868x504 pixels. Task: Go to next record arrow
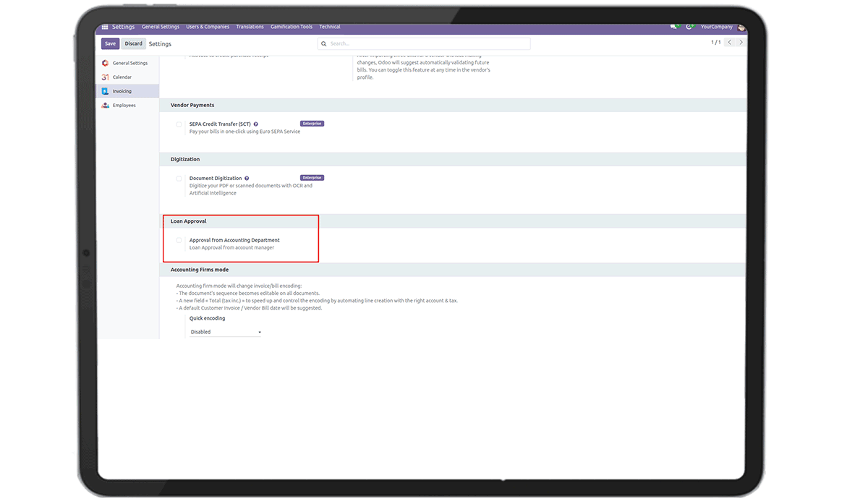(741, 43)
